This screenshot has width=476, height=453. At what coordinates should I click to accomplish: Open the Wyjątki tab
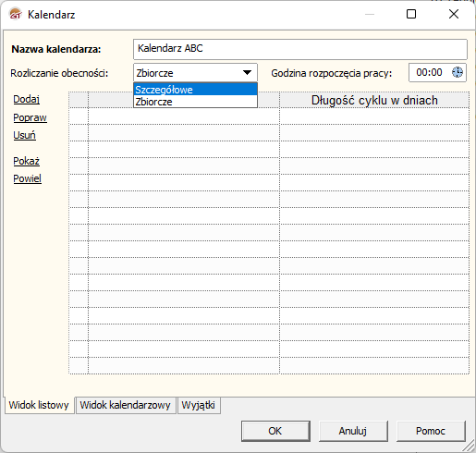199,405
